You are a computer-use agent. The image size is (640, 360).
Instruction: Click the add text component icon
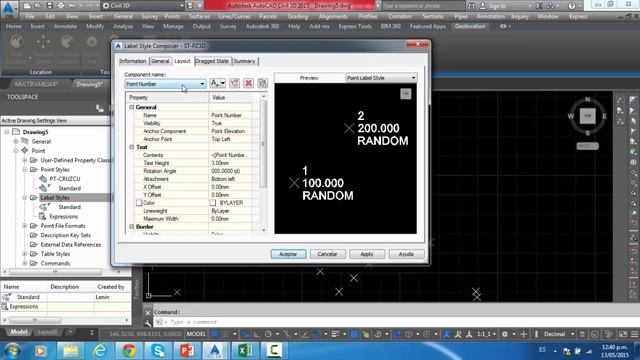[214, 83]
